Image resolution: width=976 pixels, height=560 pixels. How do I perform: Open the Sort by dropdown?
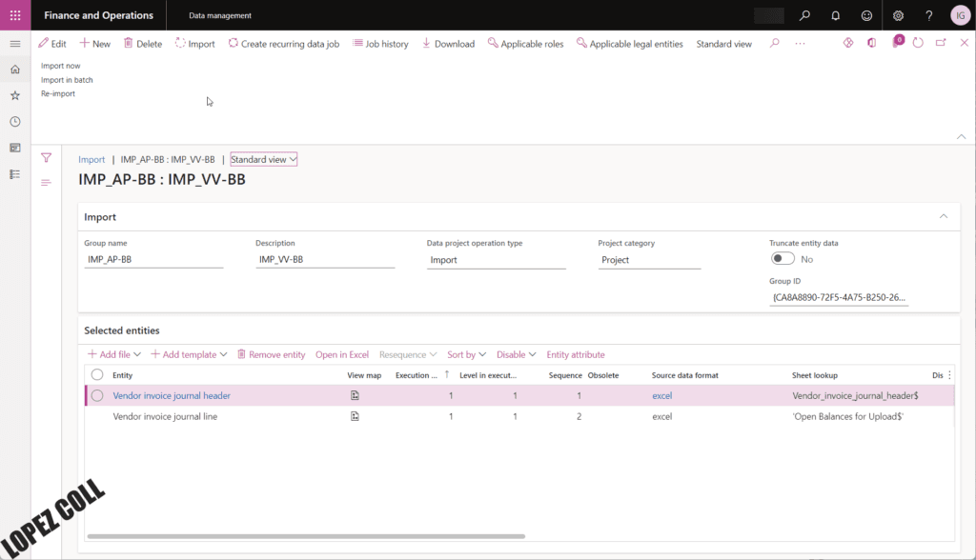(466, 354)
